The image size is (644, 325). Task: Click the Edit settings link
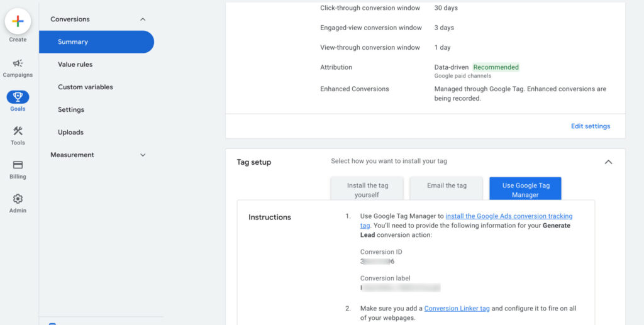(x=590, y=126)
